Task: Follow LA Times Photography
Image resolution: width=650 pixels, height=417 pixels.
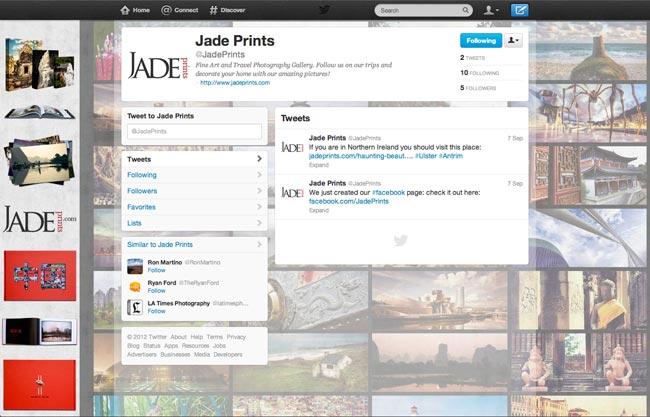Action: pyautogui.click(x=157, y=311)
